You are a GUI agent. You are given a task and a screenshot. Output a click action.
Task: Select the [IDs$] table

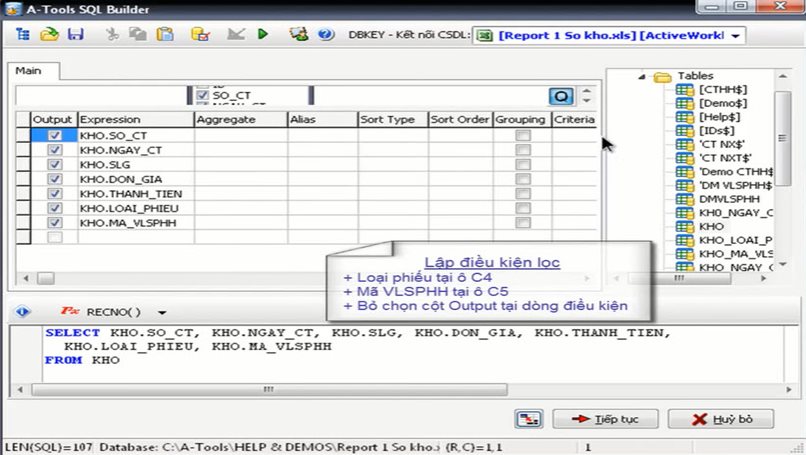[x=717, y=131]
